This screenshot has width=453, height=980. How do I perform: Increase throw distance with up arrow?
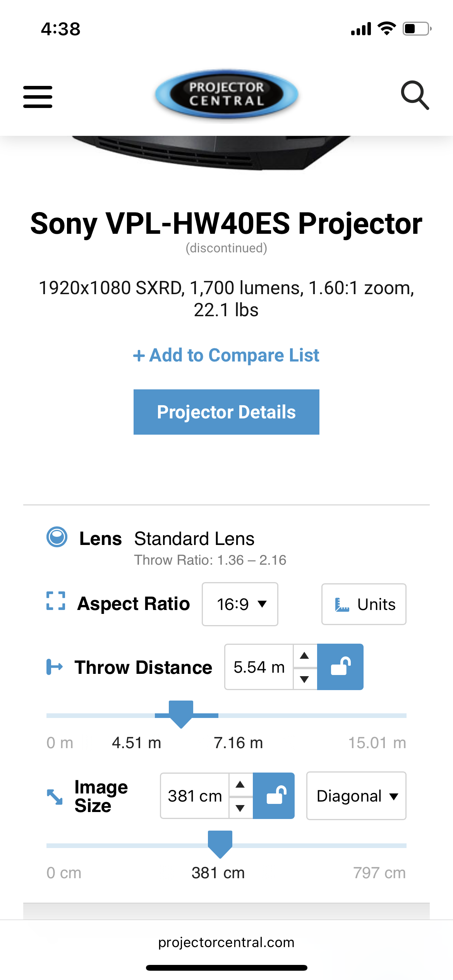[x=305, y=656]
